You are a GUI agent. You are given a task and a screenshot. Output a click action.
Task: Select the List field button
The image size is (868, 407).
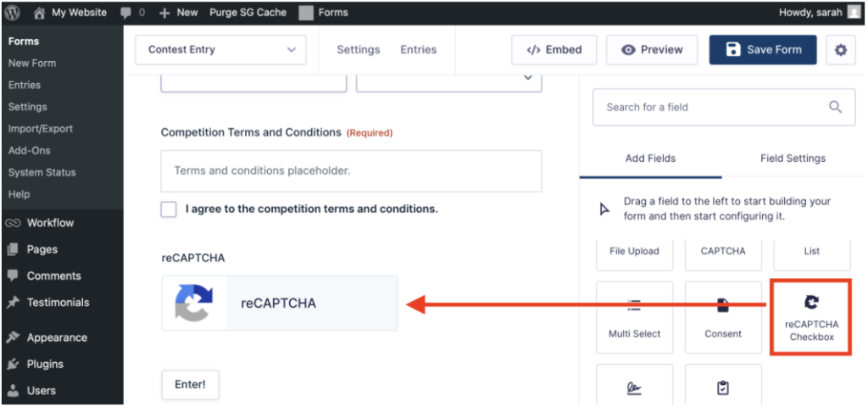click(x=811, y=254)
